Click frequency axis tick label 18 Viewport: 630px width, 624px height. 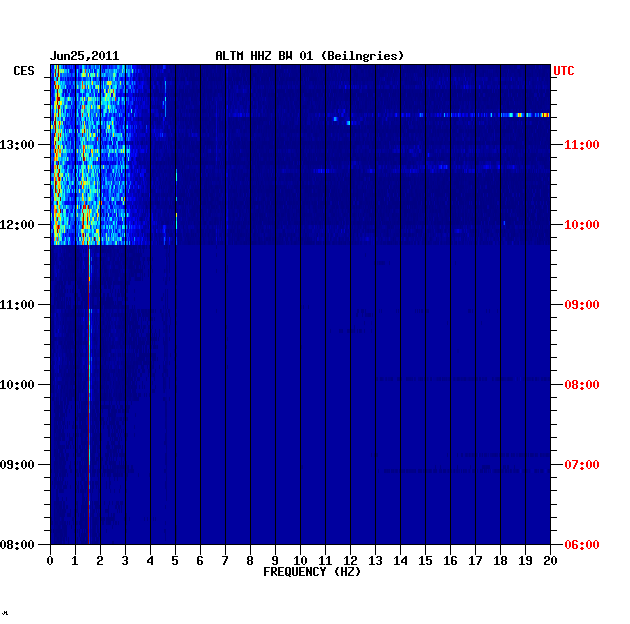(501, 561)
